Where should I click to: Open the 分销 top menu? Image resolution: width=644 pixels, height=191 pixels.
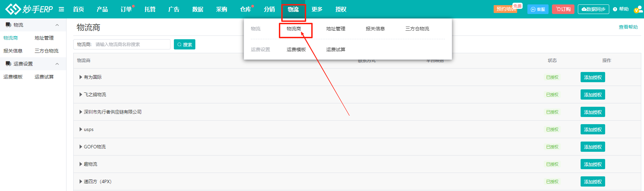click(x=269, y=9)
